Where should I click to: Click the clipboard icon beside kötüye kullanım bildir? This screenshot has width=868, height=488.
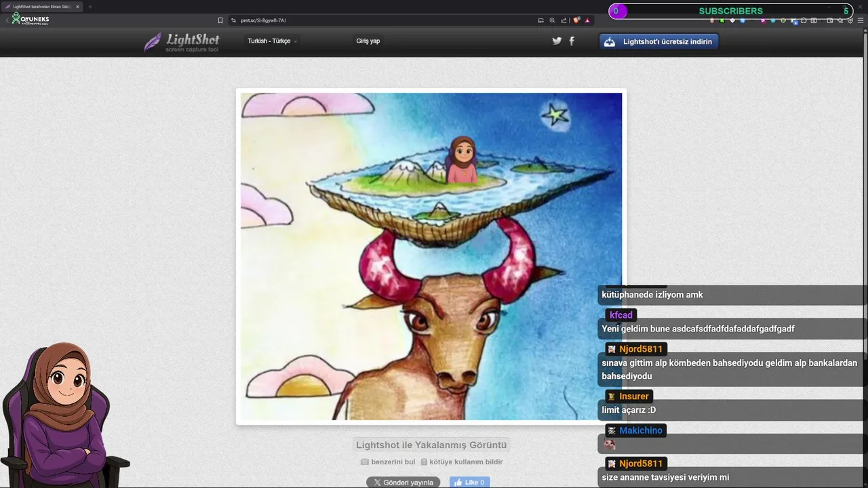click(x=424, y=462)
